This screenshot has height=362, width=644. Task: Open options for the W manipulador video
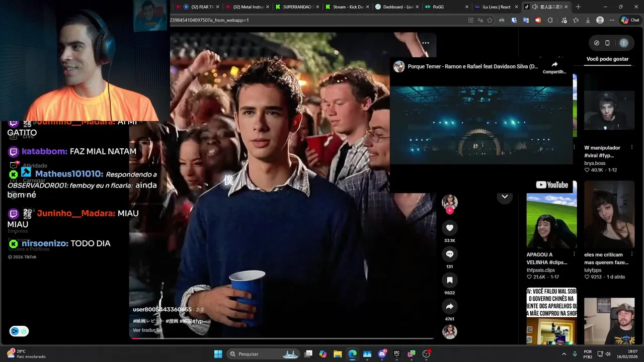[x=631, y=147]
